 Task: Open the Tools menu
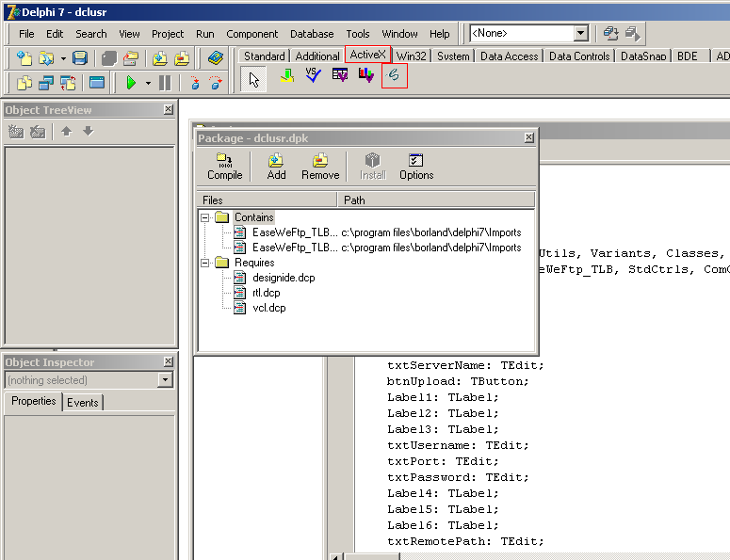(x=358, y=34)
